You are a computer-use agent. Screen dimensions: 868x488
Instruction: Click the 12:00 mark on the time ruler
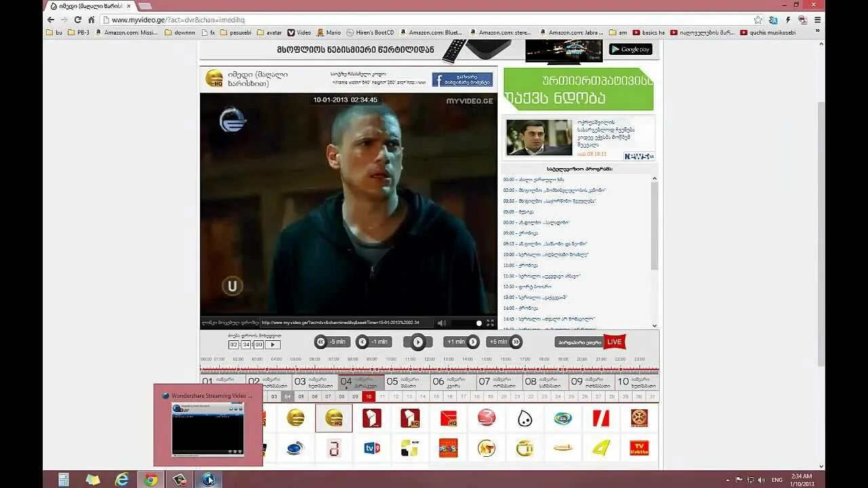(429, 359)
